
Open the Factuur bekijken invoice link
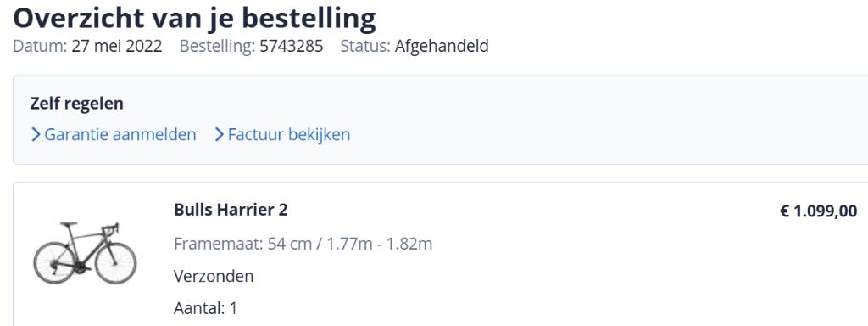(x=289, y=135)
